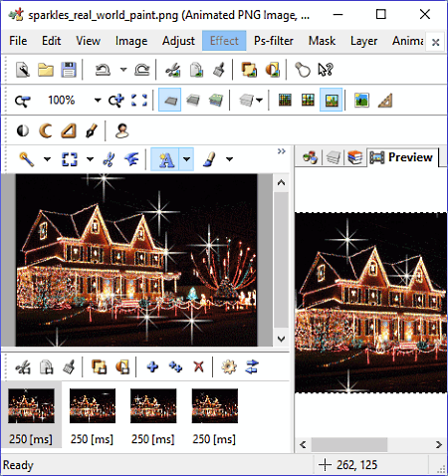Viewport: 448px width, 476px height.
Task: Toggle the highlighted picture display mode icon
Action: point(332,100)
